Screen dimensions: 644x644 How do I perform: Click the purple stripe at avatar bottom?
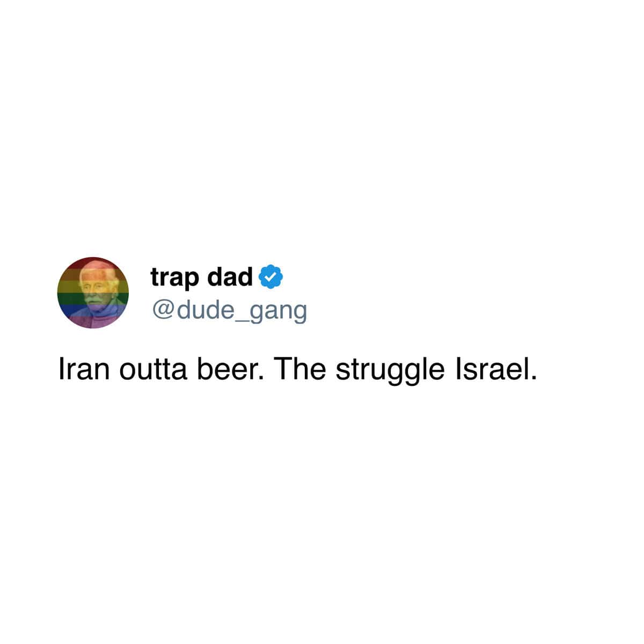(x=93, y=321)
